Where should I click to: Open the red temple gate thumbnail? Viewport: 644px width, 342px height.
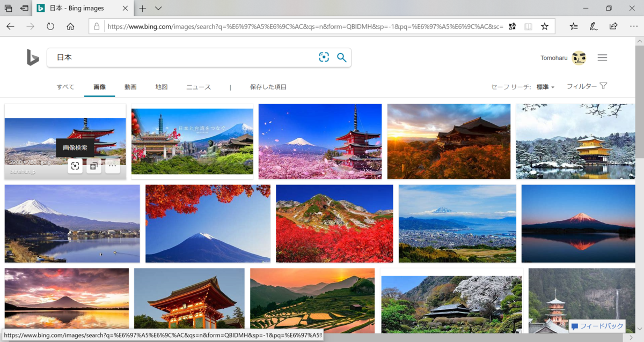tap(189, 299)
